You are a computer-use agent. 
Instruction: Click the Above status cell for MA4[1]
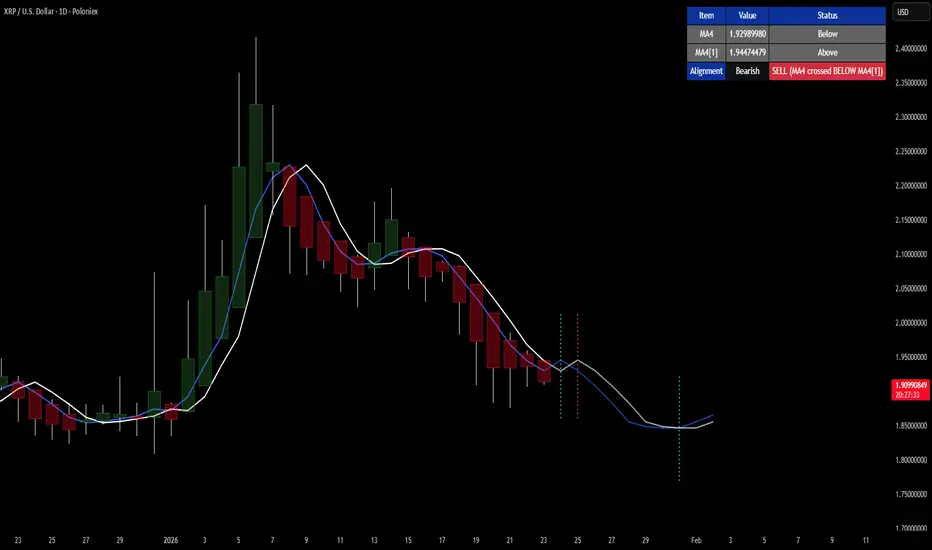[827, 52]
